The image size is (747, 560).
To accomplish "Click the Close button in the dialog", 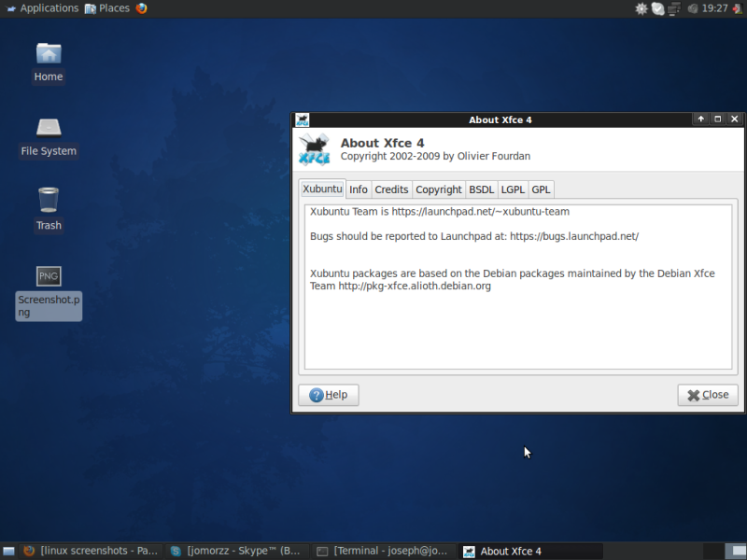I will [x=708, y=395].
